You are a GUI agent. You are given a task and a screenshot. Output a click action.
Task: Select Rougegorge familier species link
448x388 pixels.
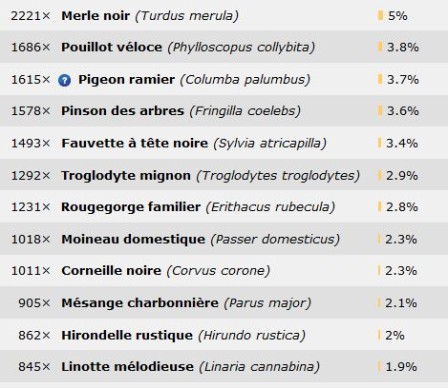(131, 207)
